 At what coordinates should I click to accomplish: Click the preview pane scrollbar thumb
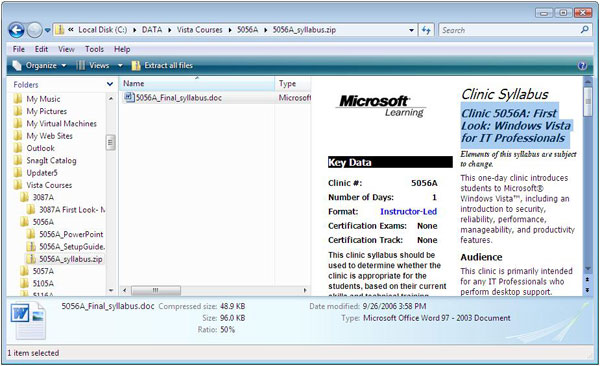point(587,101)
